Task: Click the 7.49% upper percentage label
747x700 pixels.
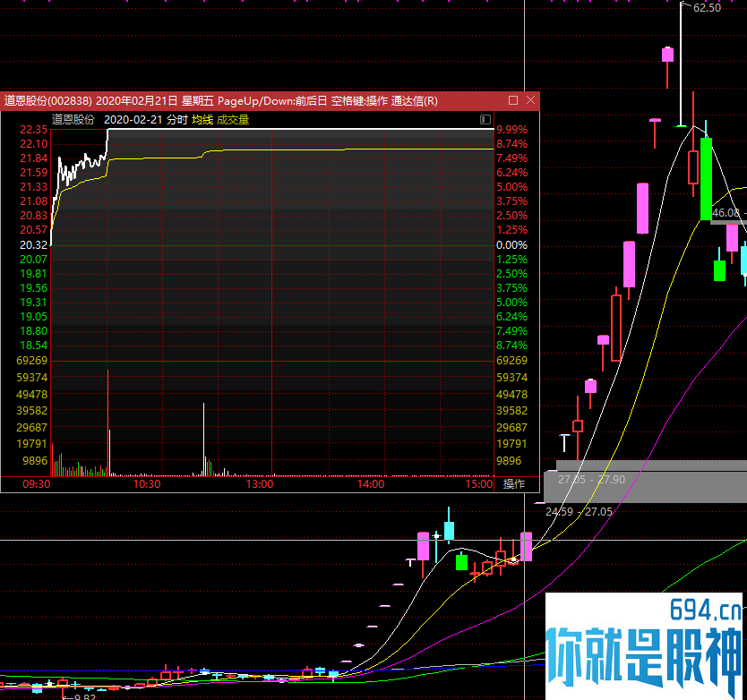Action: 511,158
